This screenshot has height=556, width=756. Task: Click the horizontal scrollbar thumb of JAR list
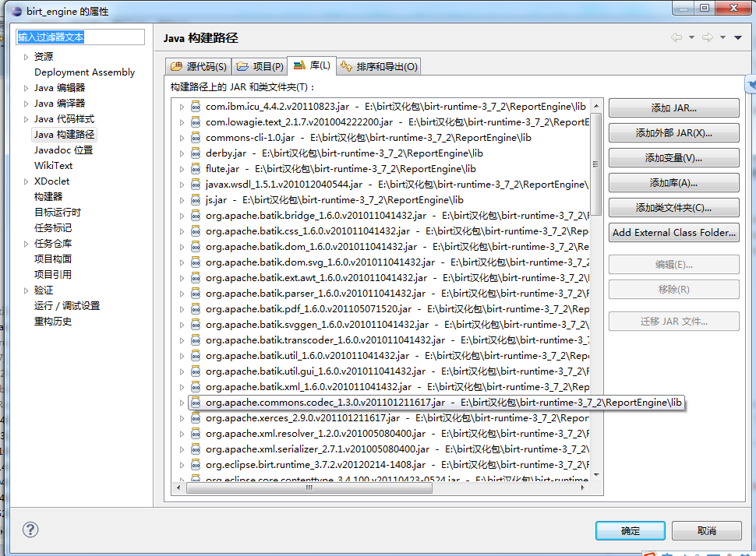309,487
